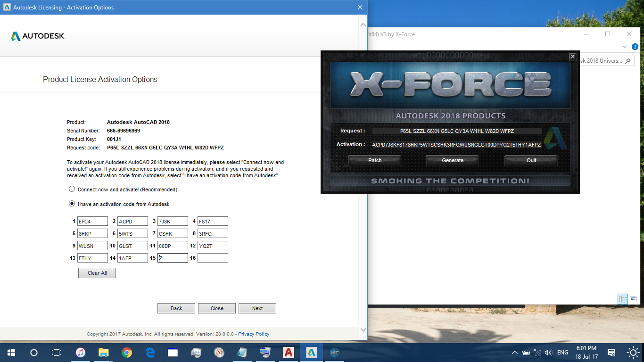
Task: Click activation code field 12 containing YQ2T
Action: [x=213, y=246]
